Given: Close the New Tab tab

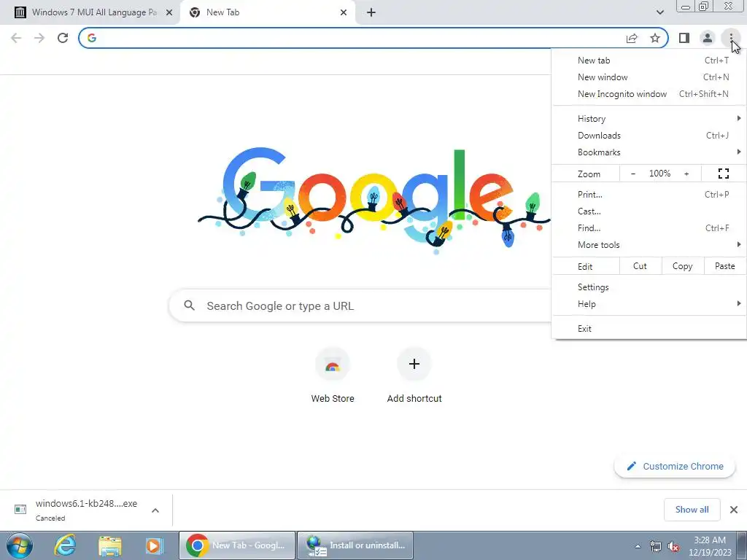Looking at the screenshot, I should coord(344,12).
